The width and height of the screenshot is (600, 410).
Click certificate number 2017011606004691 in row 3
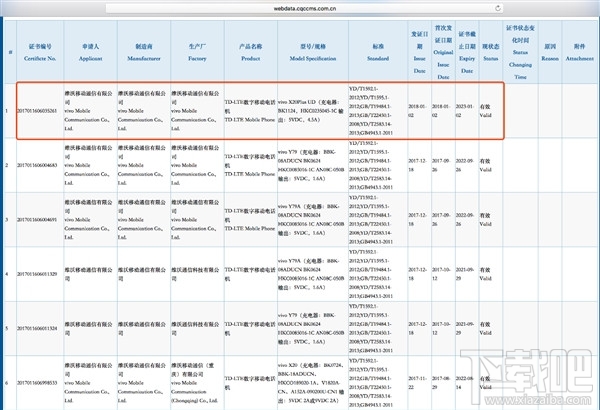(x=37, y=220)
